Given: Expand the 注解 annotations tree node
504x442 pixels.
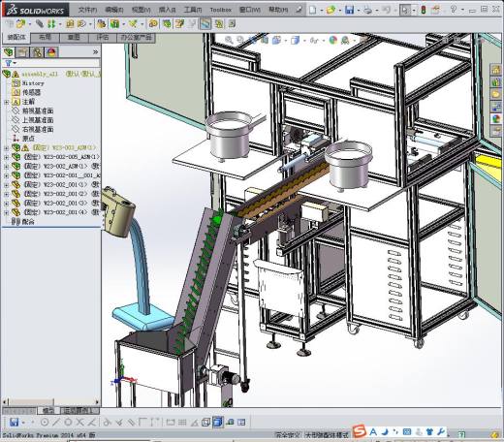Looking at the screenshot, I should point(7,102).
